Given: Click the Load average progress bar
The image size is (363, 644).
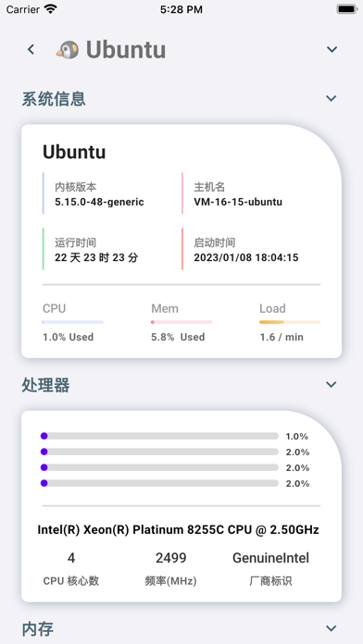Looking at the screenshot, I should (290, 322).
